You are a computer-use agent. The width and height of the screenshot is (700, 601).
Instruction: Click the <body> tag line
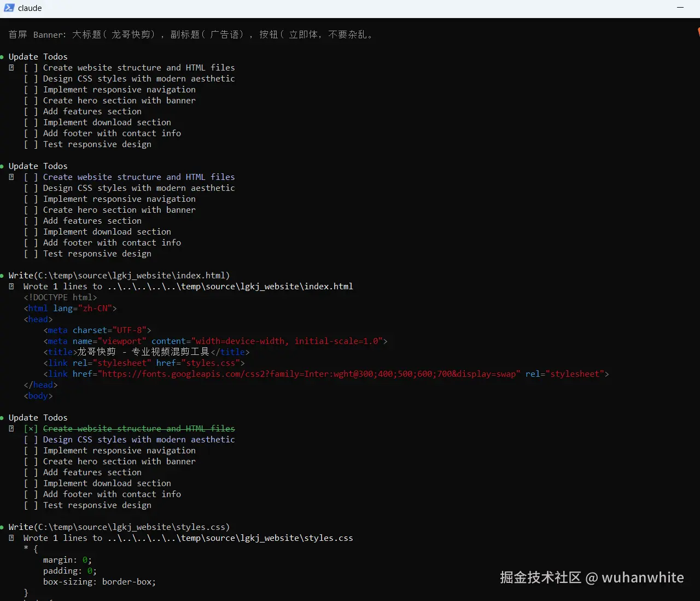click(x=38, y=396)
